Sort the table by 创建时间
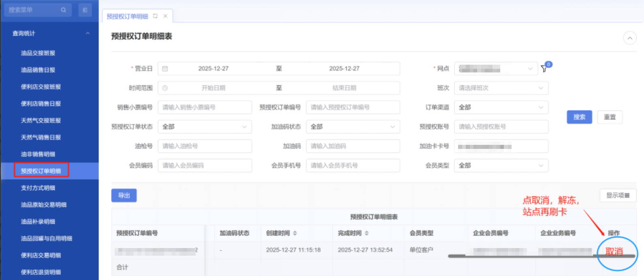644x280 pixels. point(295,233)
